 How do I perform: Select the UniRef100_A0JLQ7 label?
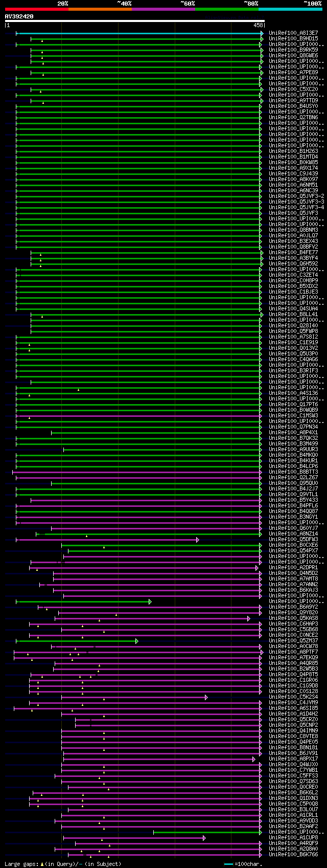pos(293,235)
